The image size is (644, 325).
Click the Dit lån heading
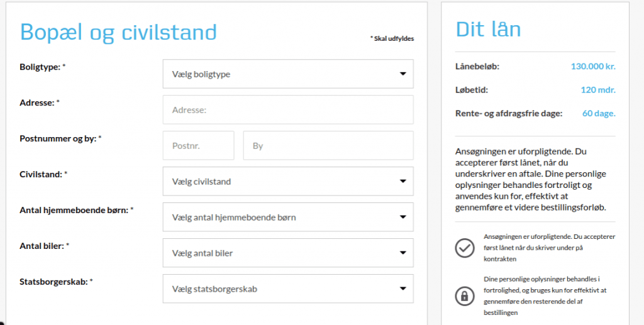coord(488,29)
